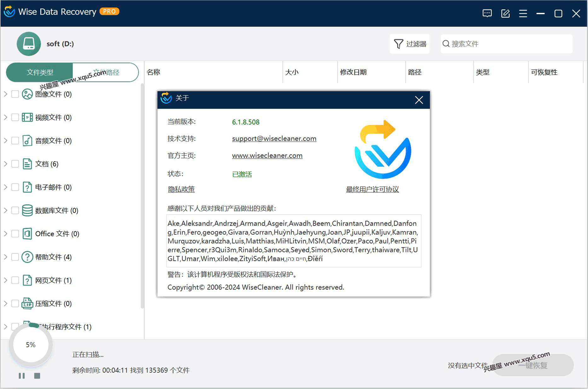Open the edit/note icon in title bar
This screenshot has width=588, height=389.
[x=505, y=13]
